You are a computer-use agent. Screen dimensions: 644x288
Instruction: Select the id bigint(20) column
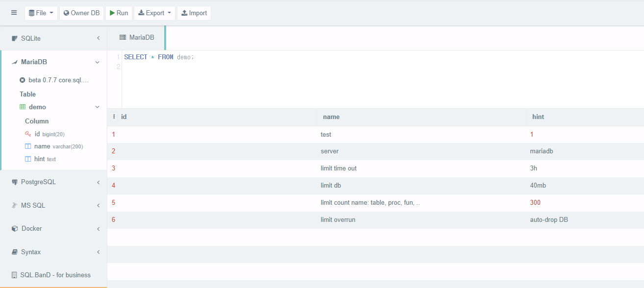(x=50, y=134)
